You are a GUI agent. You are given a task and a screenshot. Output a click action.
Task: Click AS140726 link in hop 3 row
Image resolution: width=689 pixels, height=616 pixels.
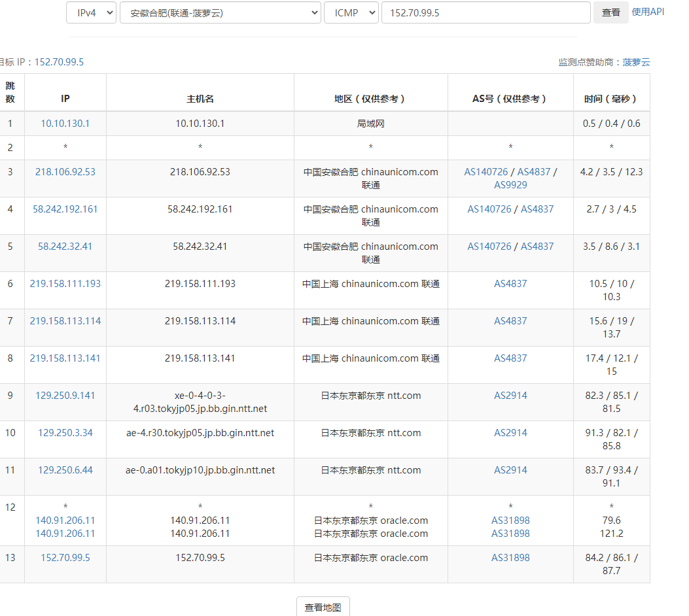click(x=486, y=172)
